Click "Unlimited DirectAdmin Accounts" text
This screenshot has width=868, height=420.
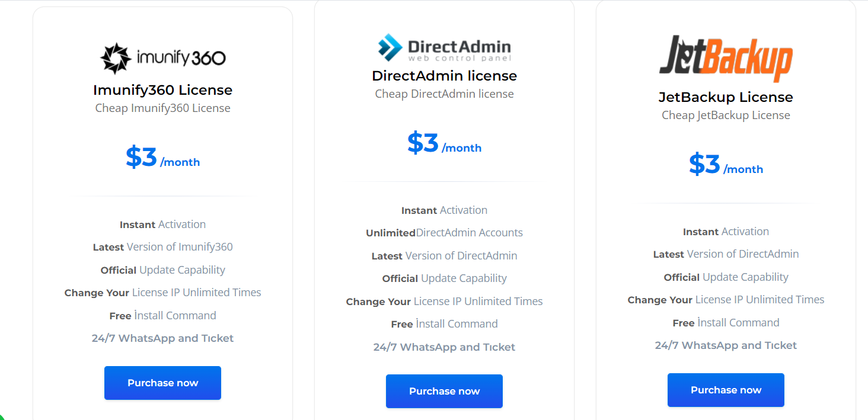pos(444,233)
